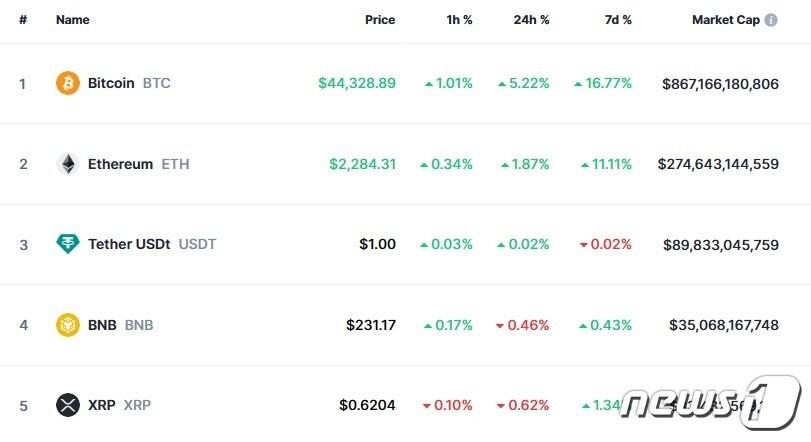Open the Market Cap info icon
This screenshot has width=811, height=442.
pyautogui.click(x=771, y=20)
